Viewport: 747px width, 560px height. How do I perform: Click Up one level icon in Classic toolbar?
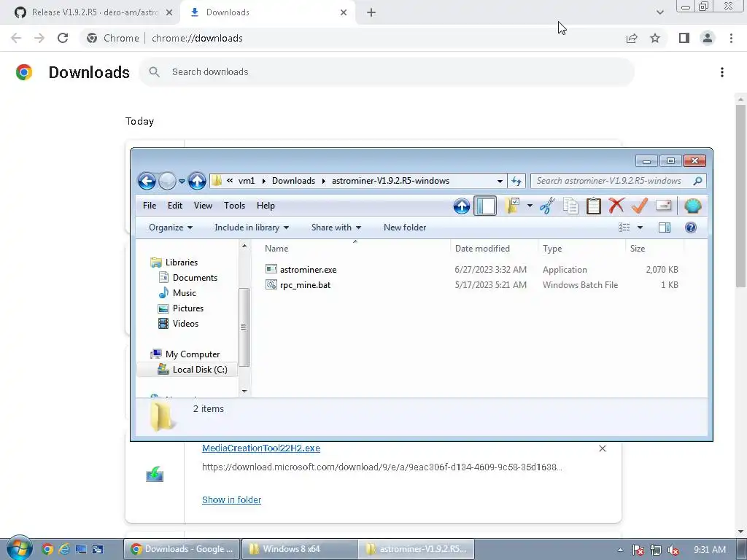click(x=461, y=206)
